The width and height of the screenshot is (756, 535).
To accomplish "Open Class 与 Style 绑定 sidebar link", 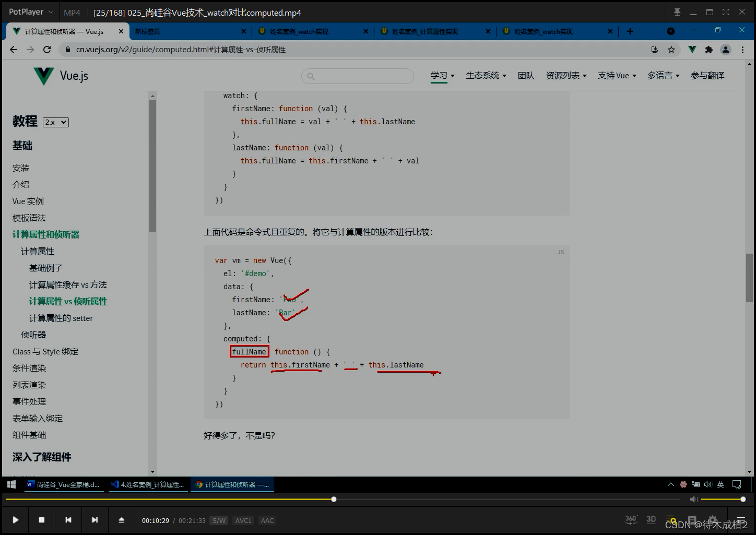I will click(45, 351).
